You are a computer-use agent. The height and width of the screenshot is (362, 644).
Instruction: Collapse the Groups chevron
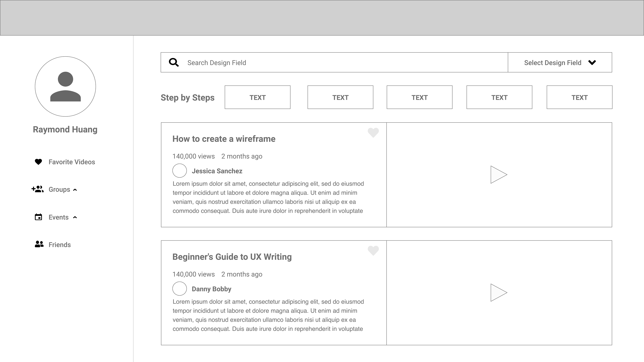pos(75,190)
